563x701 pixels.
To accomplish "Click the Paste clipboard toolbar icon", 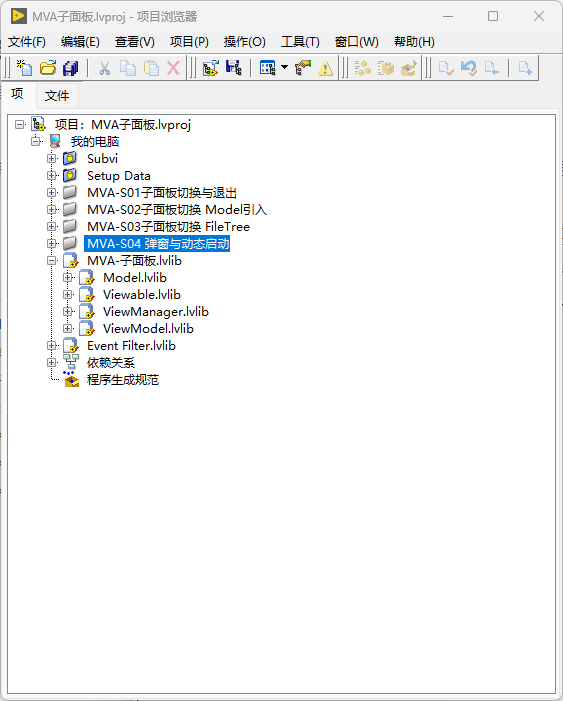I will coord(152,68).
